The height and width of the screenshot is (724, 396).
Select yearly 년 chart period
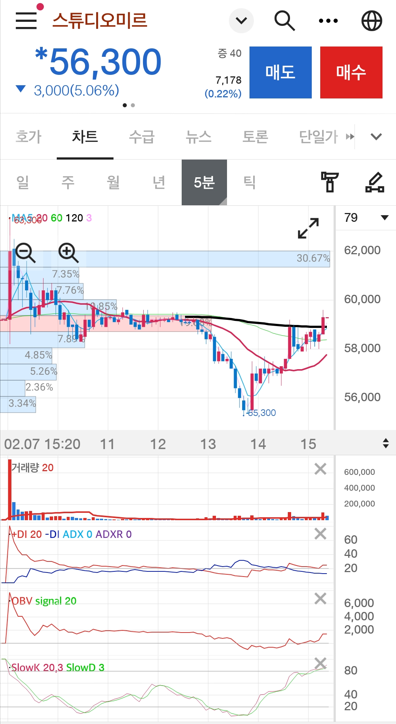pos(159,183)
